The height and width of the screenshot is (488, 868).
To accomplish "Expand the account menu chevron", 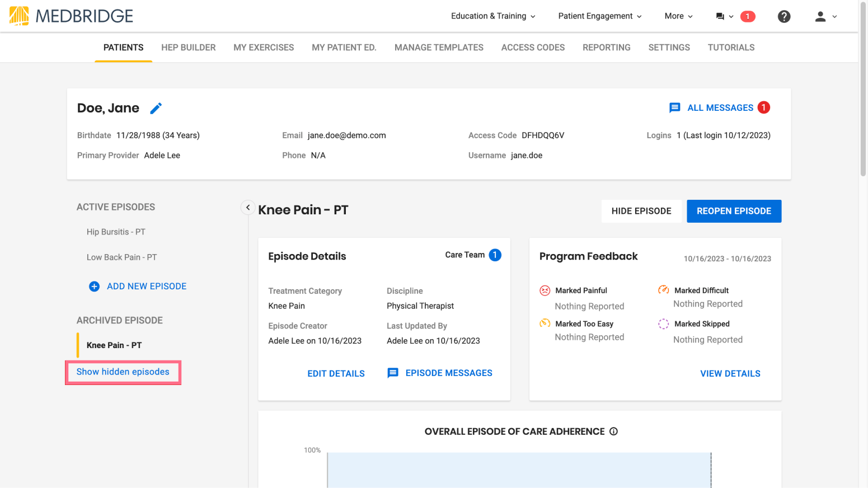I will tap(834, 17).
